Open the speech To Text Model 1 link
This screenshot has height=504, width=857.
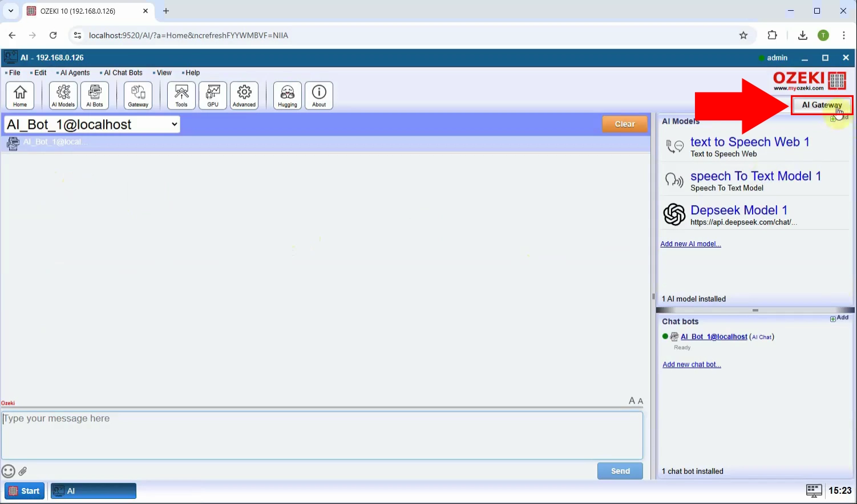coord(755,176)
